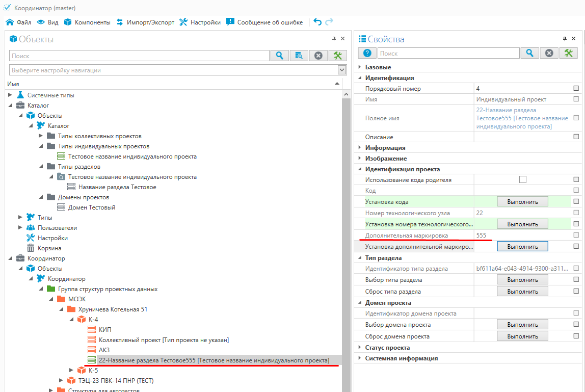This screenshot has height=392, width=585.
Task: Open the Файл menu
Action: pos(18,22)
